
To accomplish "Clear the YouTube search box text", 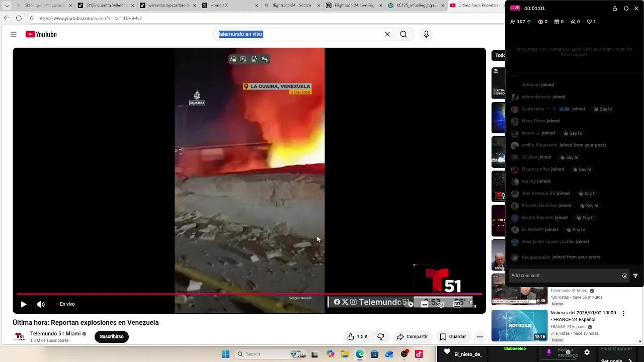I will click(x=387, y=34).
